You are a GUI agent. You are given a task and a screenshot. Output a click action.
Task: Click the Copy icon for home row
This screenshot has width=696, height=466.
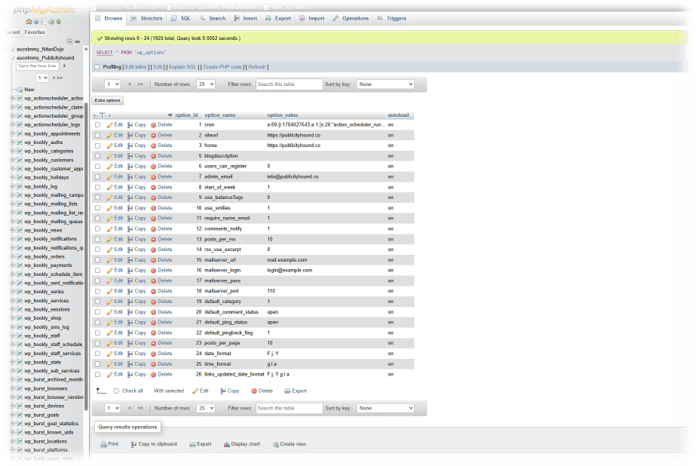(x=130, y=146)
